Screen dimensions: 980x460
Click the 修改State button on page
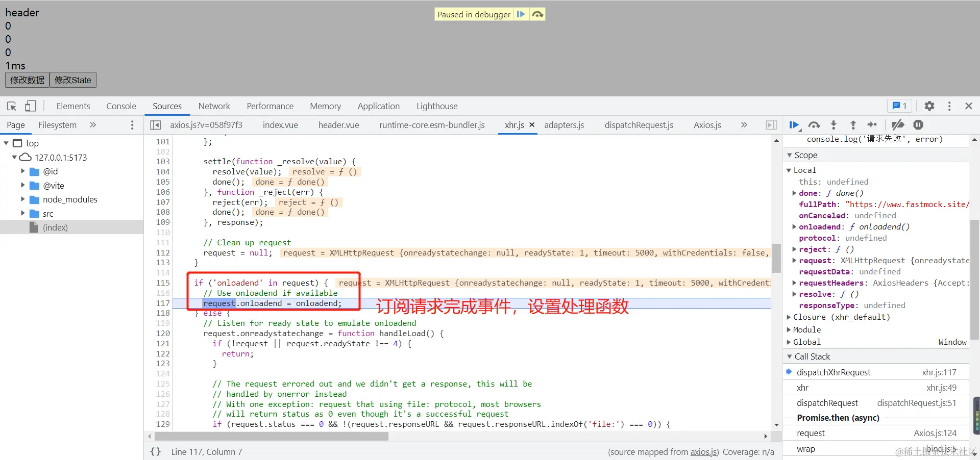(x=73, y=80)
